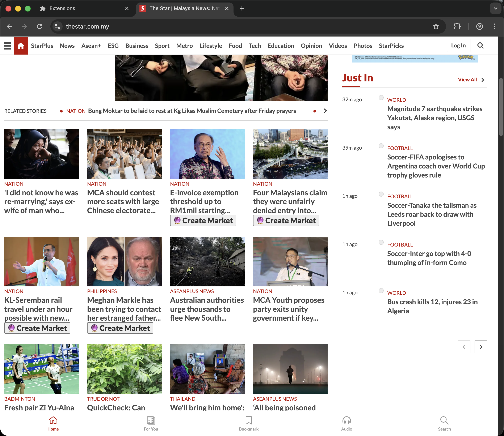The height and width of the screenshot is (436, 504).
Task: Click the site information icon in the address bar
Action: coord(58,26)
